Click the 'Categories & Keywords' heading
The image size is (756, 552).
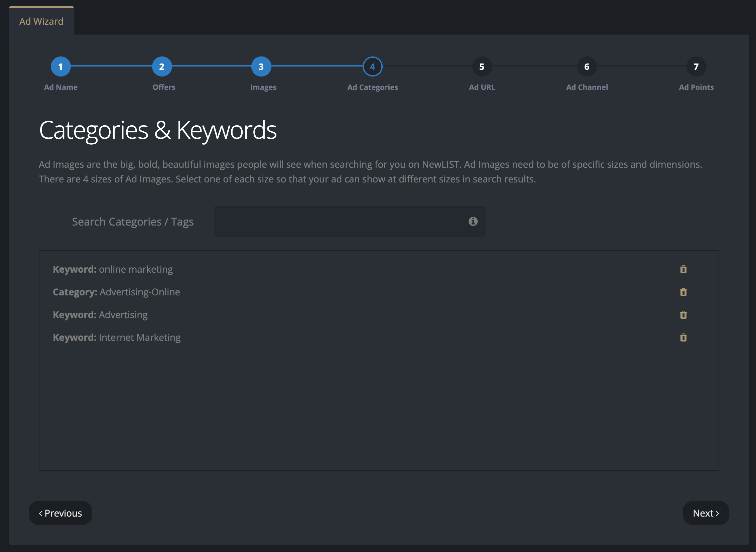[158, 131]
